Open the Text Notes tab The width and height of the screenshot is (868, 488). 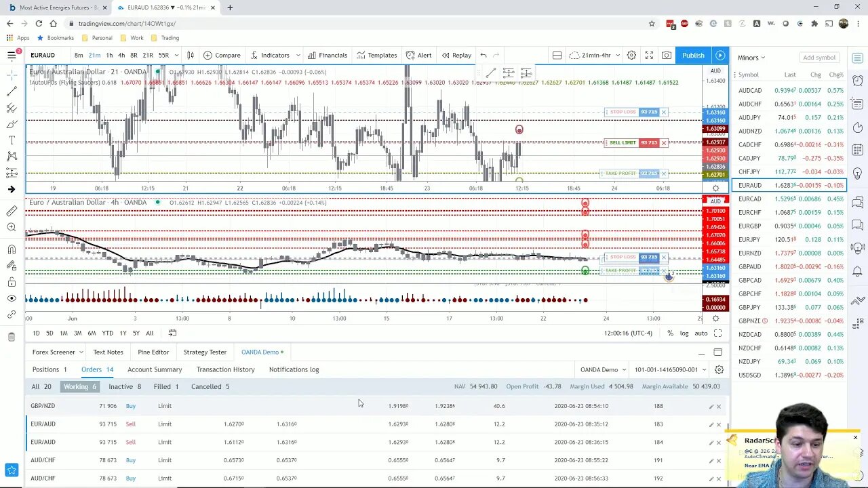tap(108, 352)
